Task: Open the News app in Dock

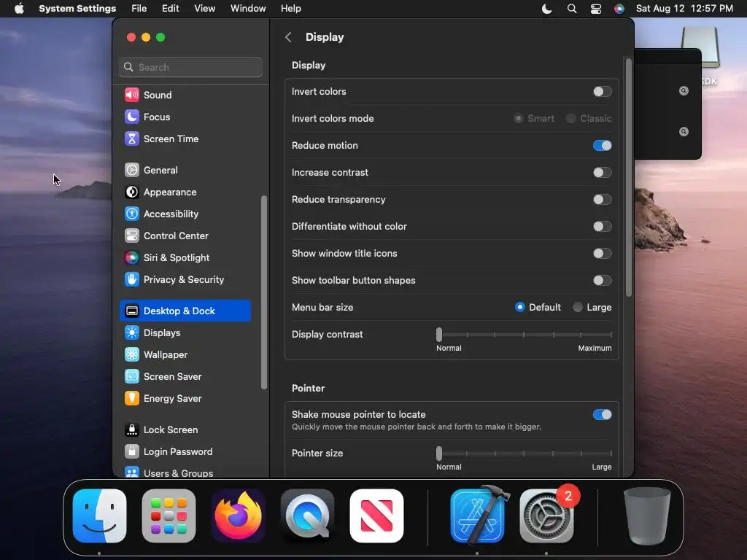Action: (377, 516)
